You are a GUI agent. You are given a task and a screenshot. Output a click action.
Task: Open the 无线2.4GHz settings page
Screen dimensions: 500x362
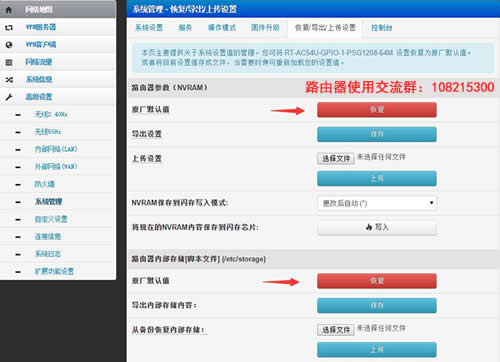click(51, 114)
